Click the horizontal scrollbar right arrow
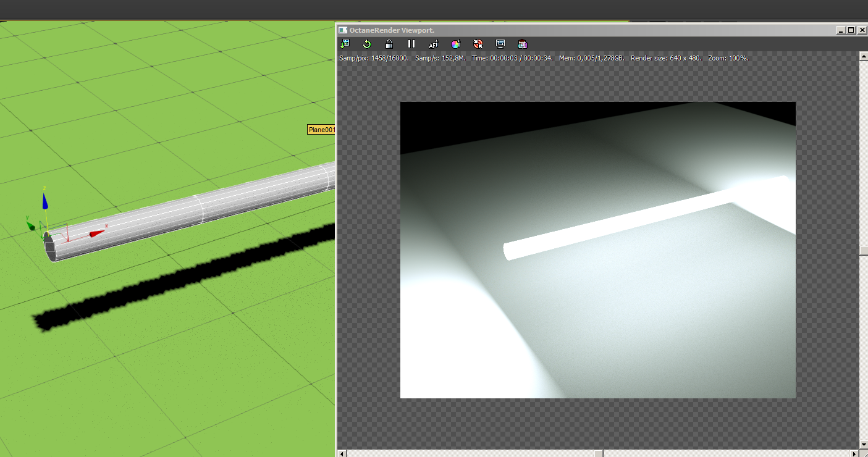The image size is (868, 457). pos(855,453)
